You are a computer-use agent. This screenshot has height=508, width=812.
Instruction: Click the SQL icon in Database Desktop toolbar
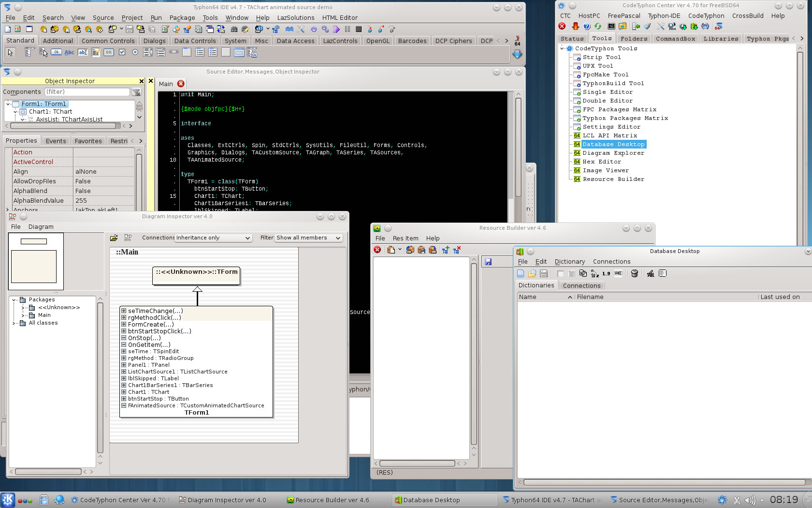coord(651,273)
